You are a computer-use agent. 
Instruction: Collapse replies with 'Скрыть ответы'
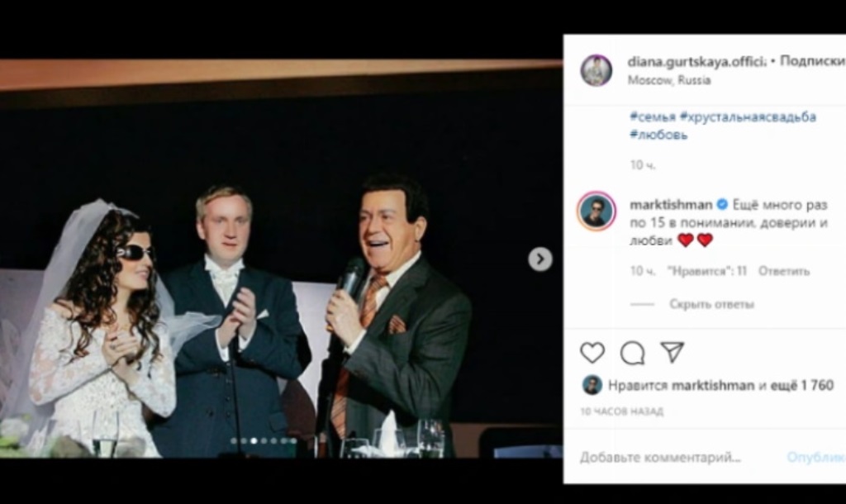711,304
